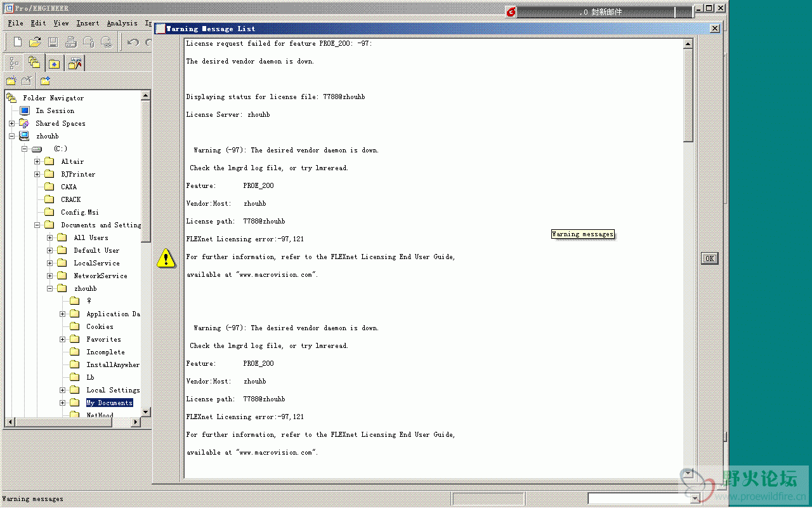Screen dimensions: 812x508
Task: Click the Folder Navigator root icon
Action: tap(11, 98)
